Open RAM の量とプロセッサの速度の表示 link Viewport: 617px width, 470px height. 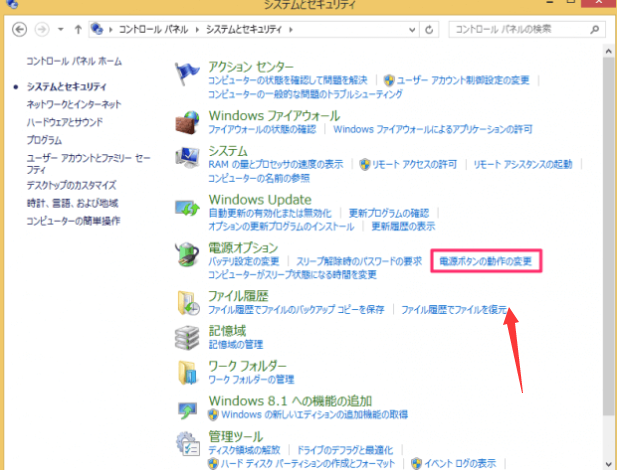276,164
